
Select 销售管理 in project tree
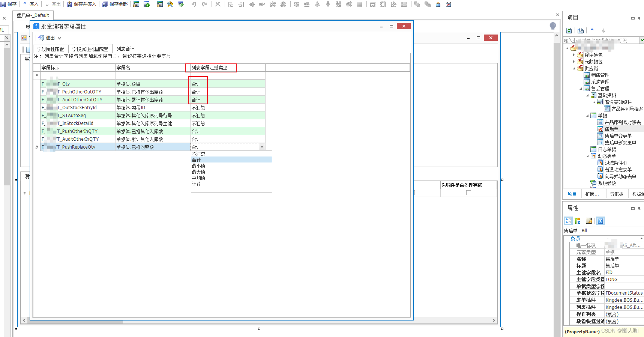click(600, 75)
